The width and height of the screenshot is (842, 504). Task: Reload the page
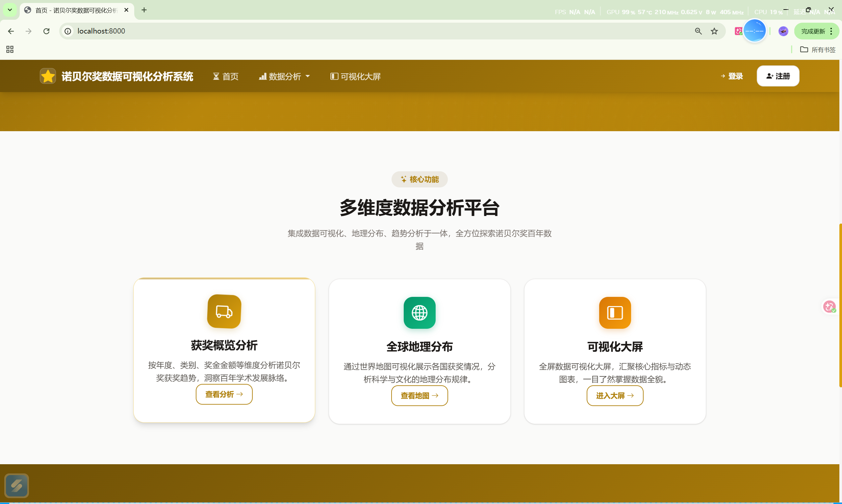coord(46,31)
